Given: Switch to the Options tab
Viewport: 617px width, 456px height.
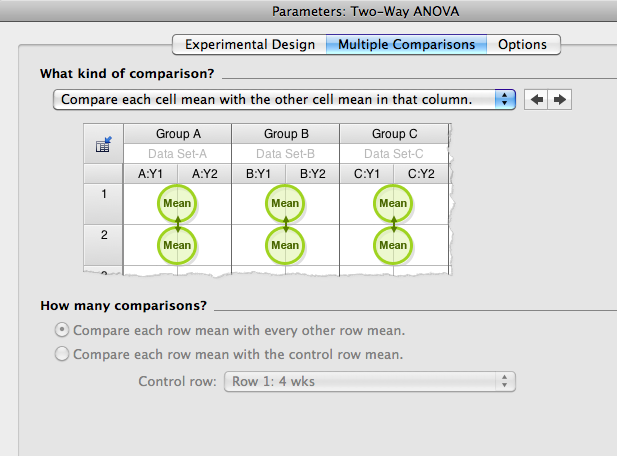Looking at the screenshot, I should 522,45.
